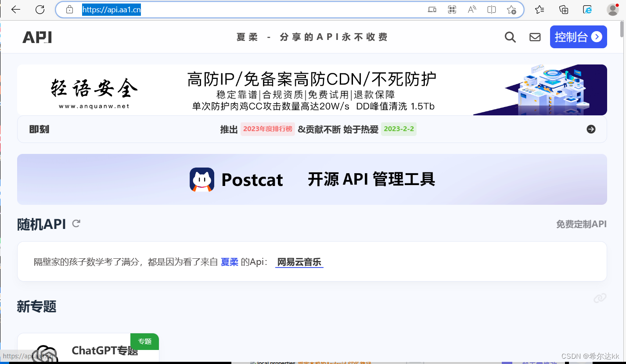Open the Favorites list

click(540, 10)
